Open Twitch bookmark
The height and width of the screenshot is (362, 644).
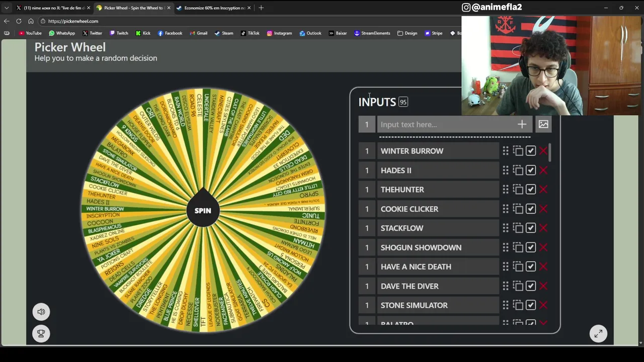[119, 33]
